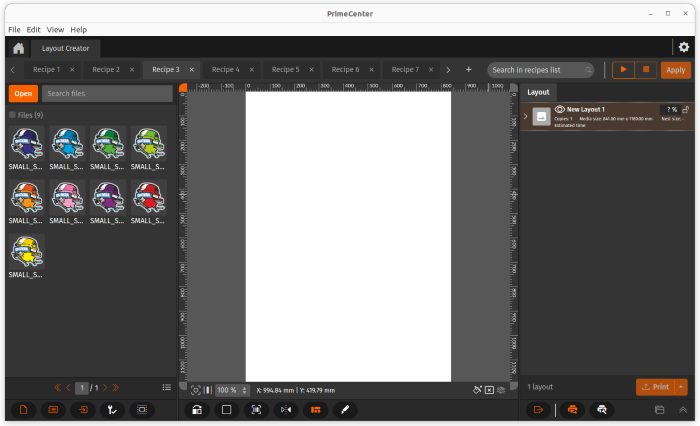This screenshot has width=700, height=426.
Task: Click the ? % fill field on New Layout 1
Action: point(671,109)
